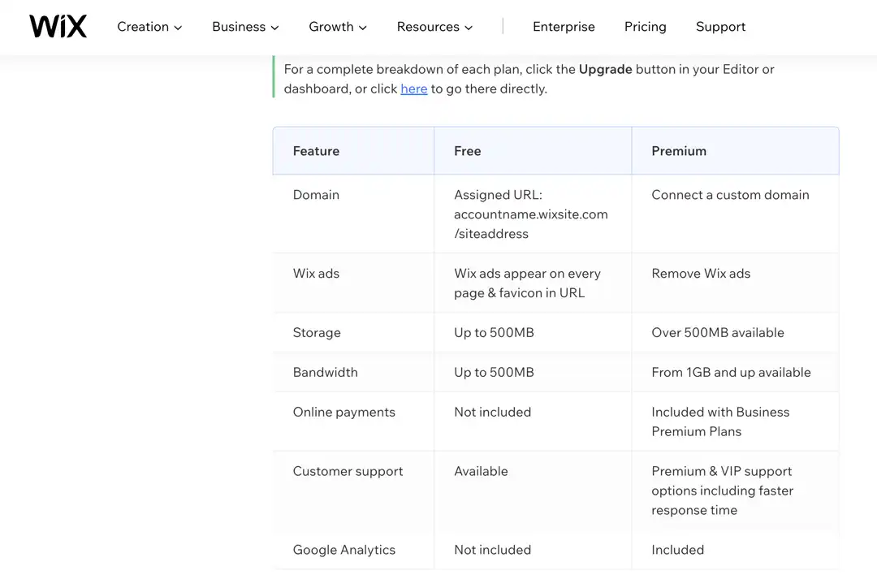Viewport: 877px width, 588px height.
Task: Click the 'Online payments' feature cell
Action: click(x=353, y=422)
